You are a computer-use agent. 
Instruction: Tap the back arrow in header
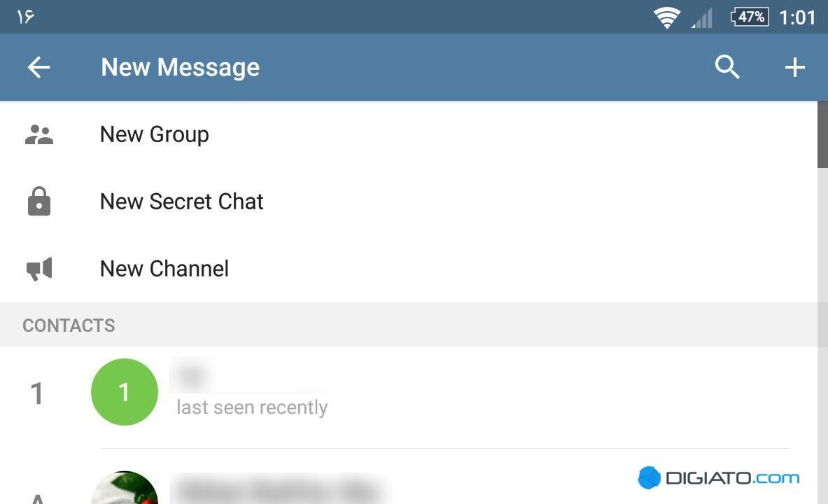coord(38,68)
